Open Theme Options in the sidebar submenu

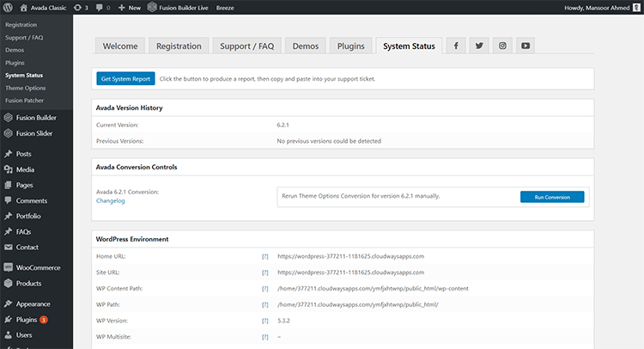point(25,88)
